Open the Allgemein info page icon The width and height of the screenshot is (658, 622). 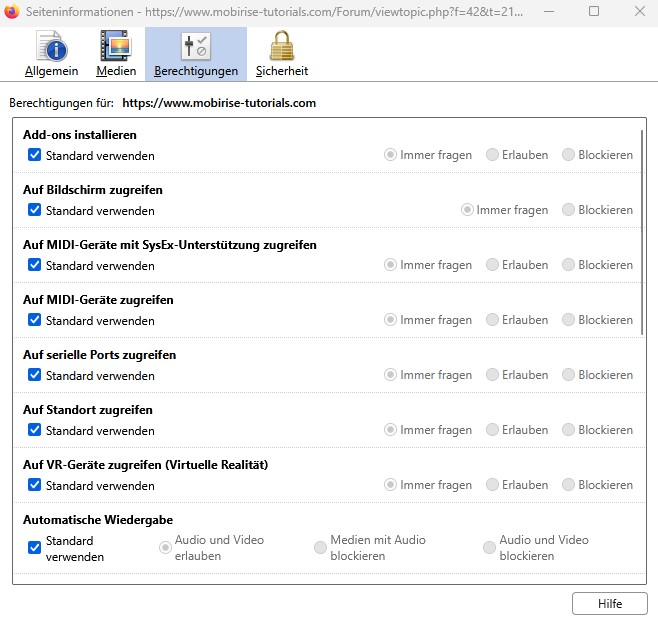click(52, 46)
